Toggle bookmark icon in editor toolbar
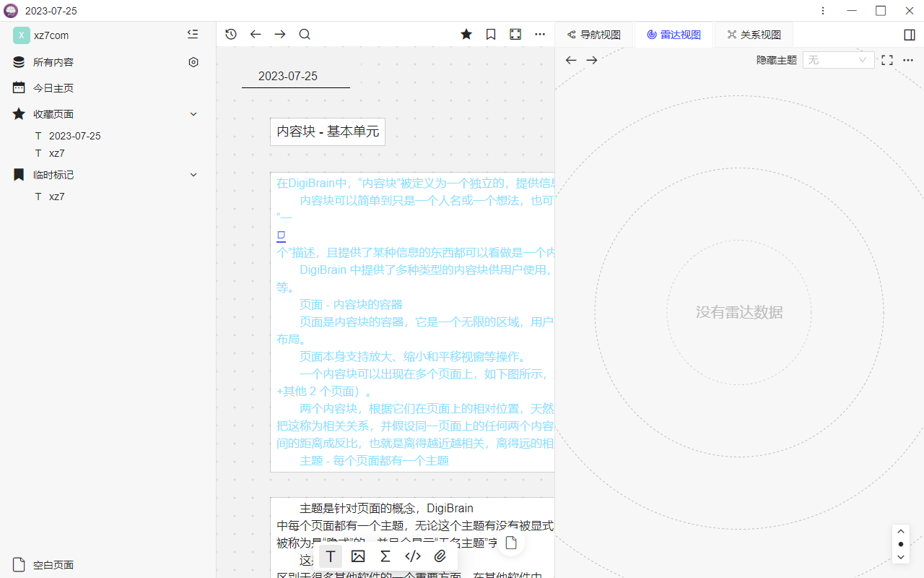The height and width of the screenshot is (578, 924). 491,34
